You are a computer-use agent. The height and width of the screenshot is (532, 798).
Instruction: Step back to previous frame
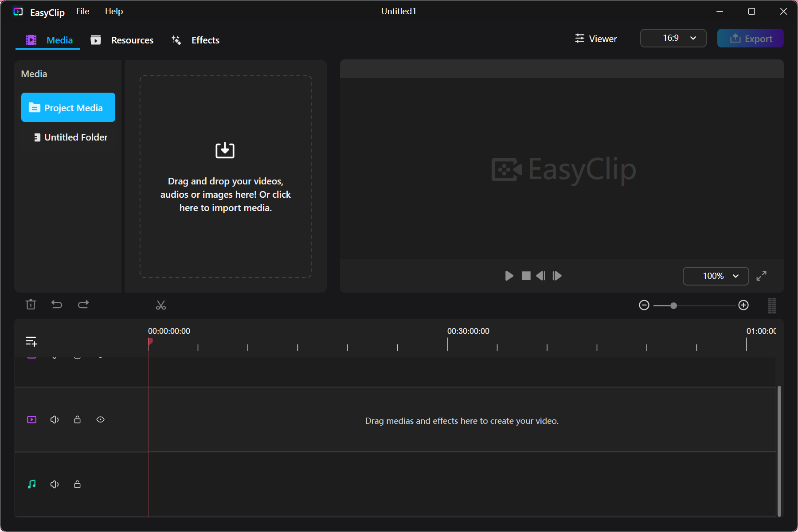tap(541, 276)
